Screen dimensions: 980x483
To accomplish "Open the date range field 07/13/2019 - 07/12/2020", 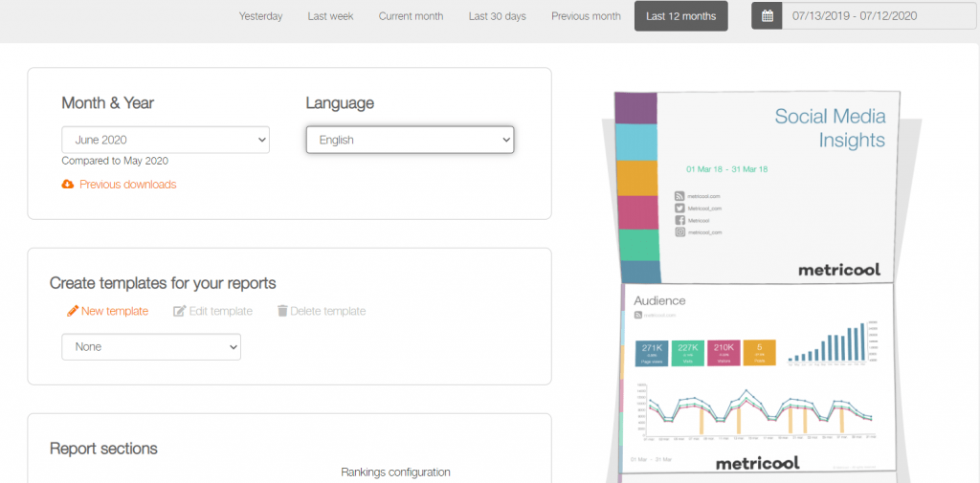I will tap(880, 16).
